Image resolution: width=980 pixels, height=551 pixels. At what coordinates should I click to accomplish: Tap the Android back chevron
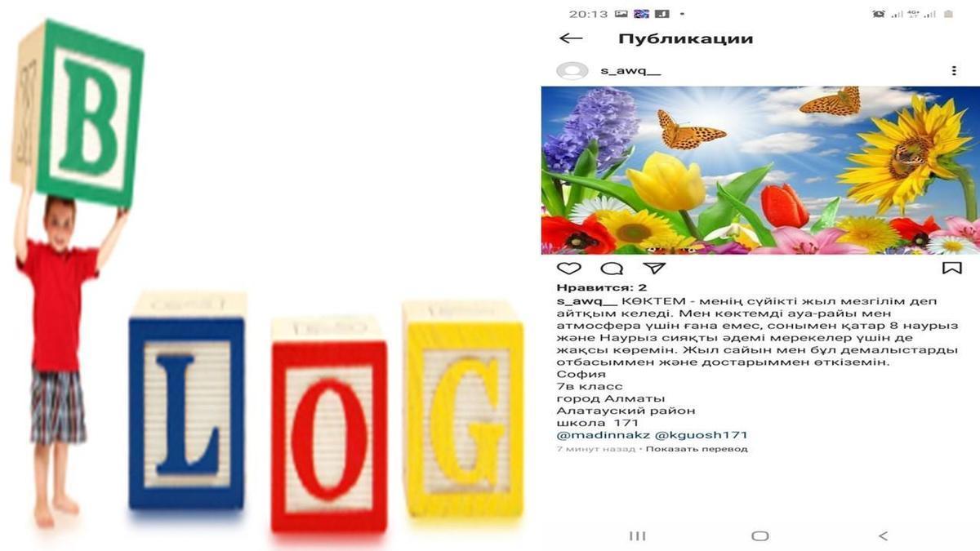882,536
